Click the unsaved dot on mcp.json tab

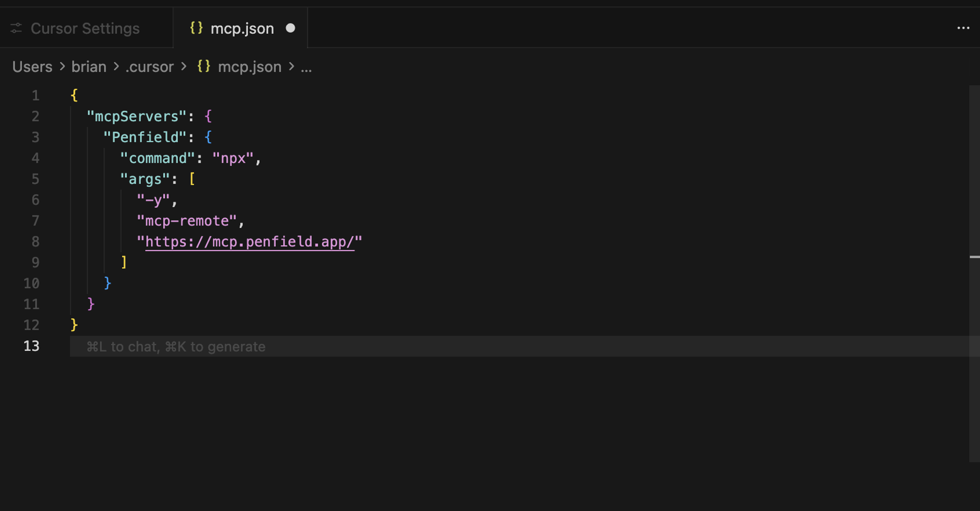coord(290,28)
